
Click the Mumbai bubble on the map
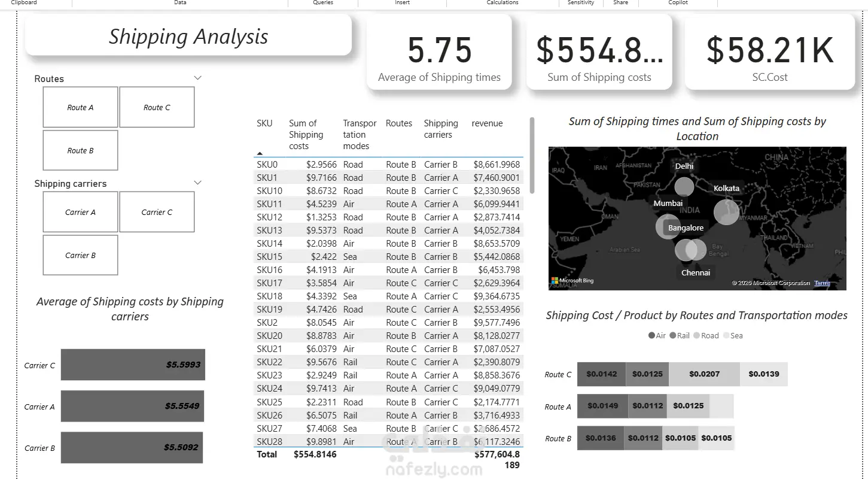click(x=668, y=227)
